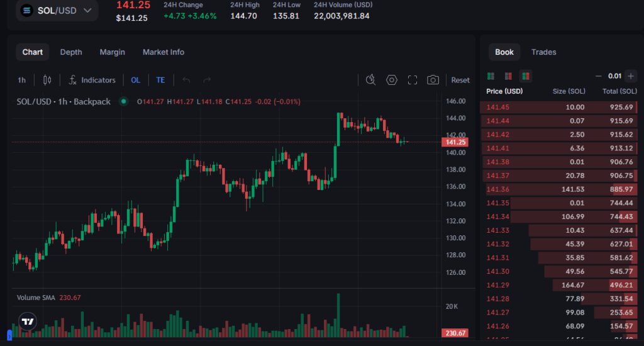Open the candlestick chart type selector

pos(47,80)
